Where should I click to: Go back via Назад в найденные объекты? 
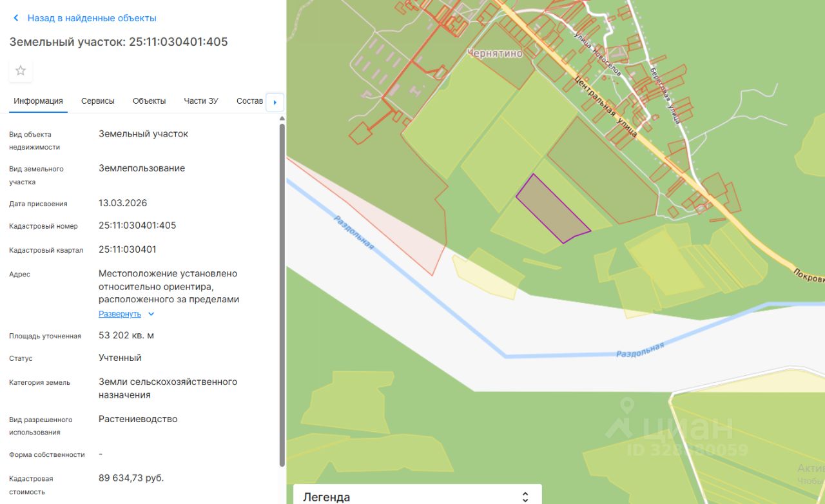[92, 18]
